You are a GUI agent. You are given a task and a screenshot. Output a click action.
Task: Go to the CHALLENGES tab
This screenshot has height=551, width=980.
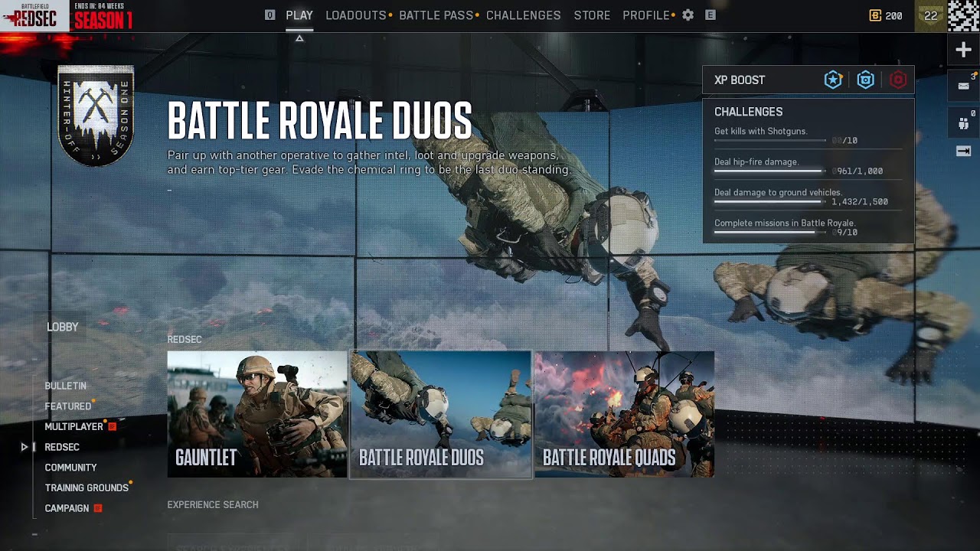click(524, 15)
